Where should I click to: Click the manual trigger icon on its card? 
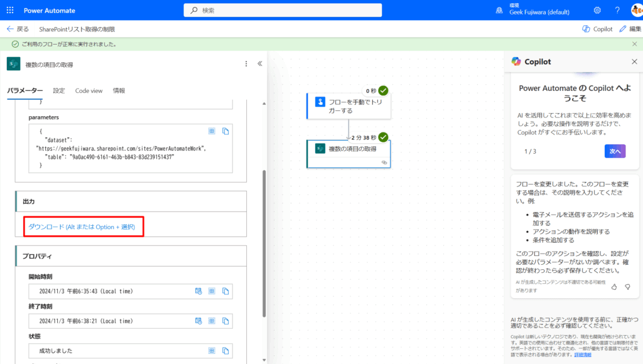(320, 102)
